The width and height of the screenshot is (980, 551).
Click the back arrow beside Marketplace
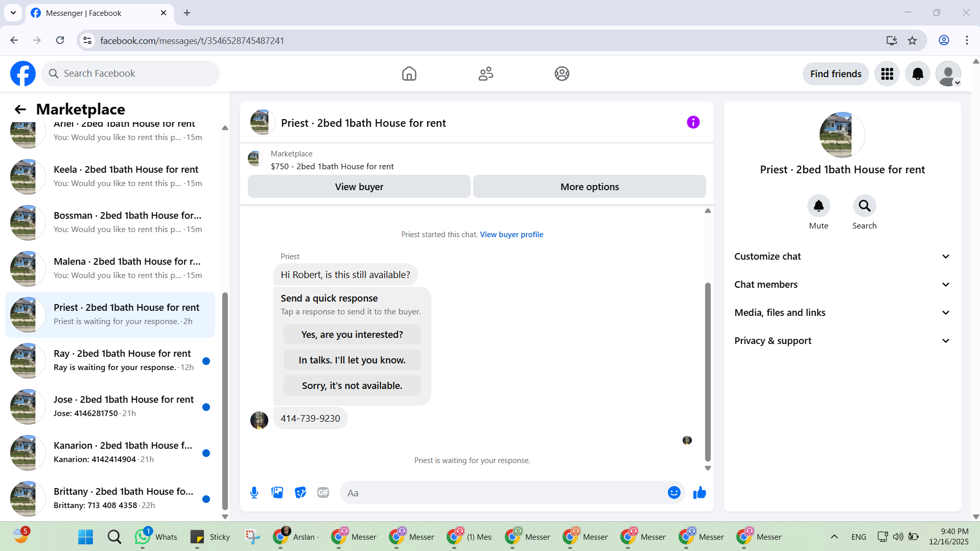click(x=20, y=109)
